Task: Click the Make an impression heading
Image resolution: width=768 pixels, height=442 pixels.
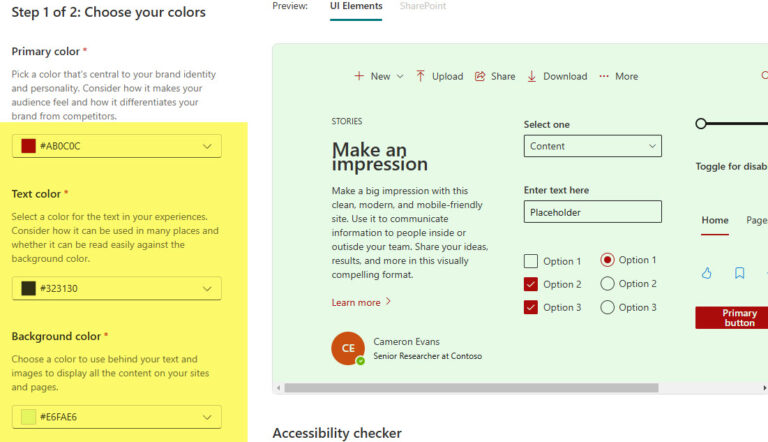Action: click(x=380, y=157)
